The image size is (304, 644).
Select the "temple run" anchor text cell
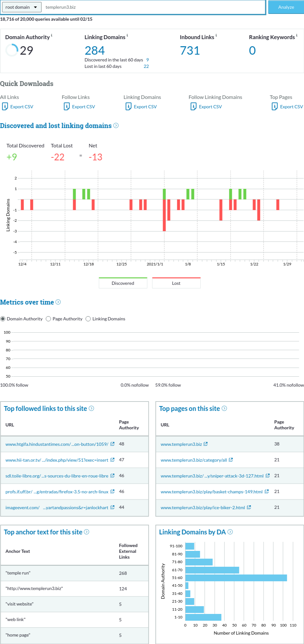tap(18, 573)
